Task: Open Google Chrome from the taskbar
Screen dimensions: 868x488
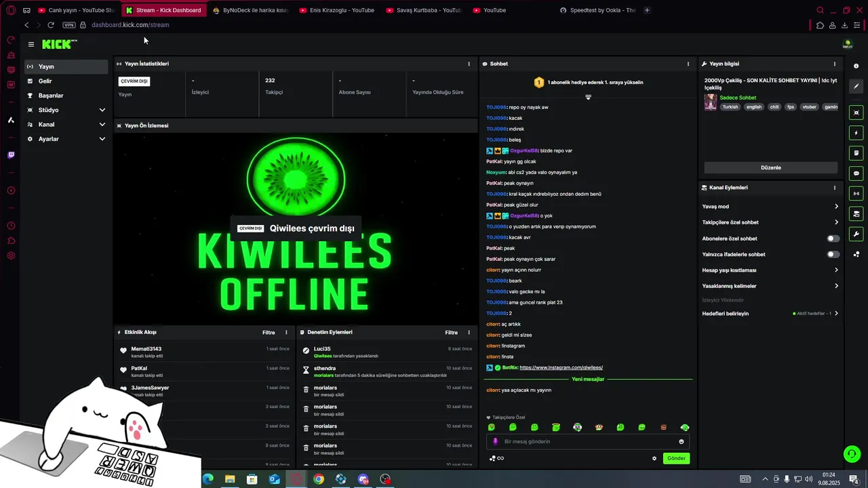Action: [x=319, y=479]
